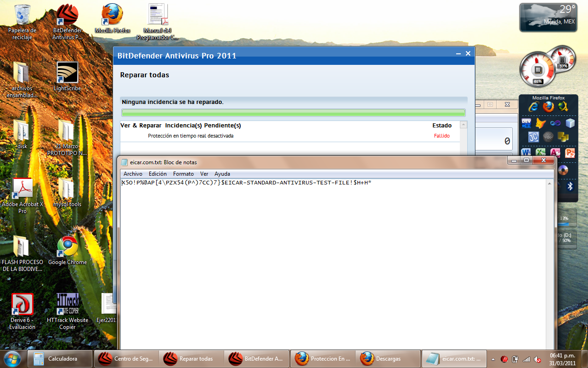Viewport: 588px width, 368px height.
Task: Click the red 'Fallido' status text
Action: [x=441, y=136]
